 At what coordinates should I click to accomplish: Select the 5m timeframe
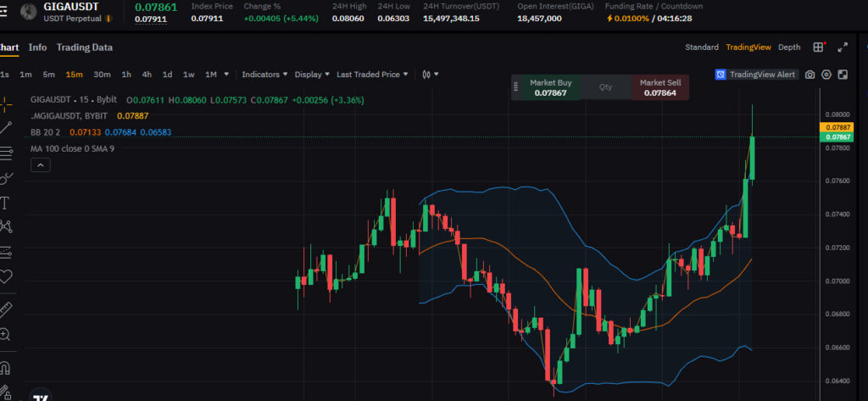(48, 75)
